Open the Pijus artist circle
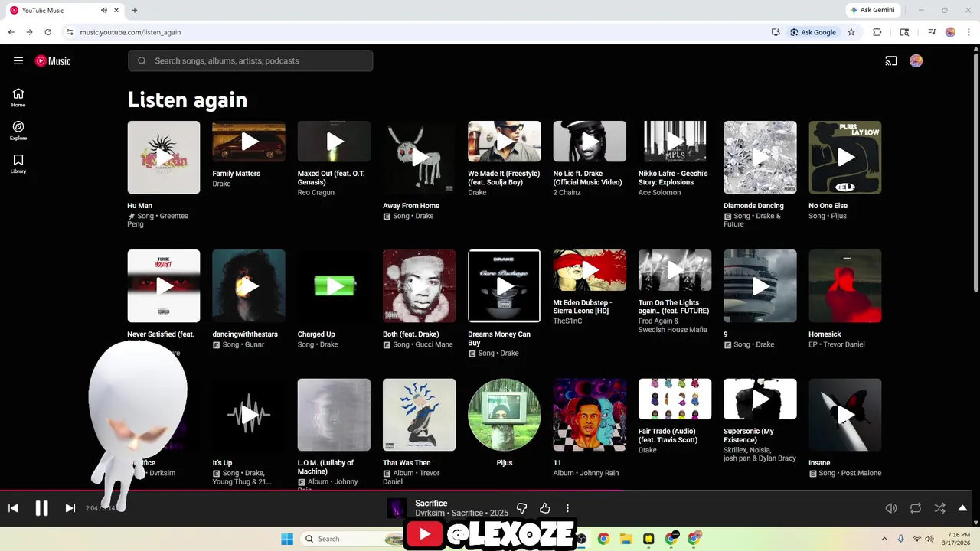Image resolution: width=980 pixels, height=551 pixels. pyautogui.click(x=505, y=415)
